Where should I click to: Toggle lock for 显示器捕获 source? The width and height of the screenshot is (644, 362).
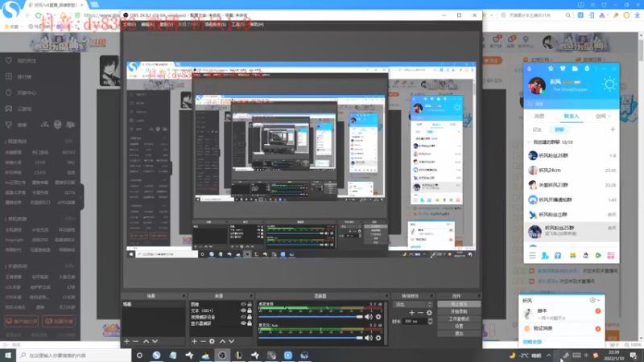250,323
